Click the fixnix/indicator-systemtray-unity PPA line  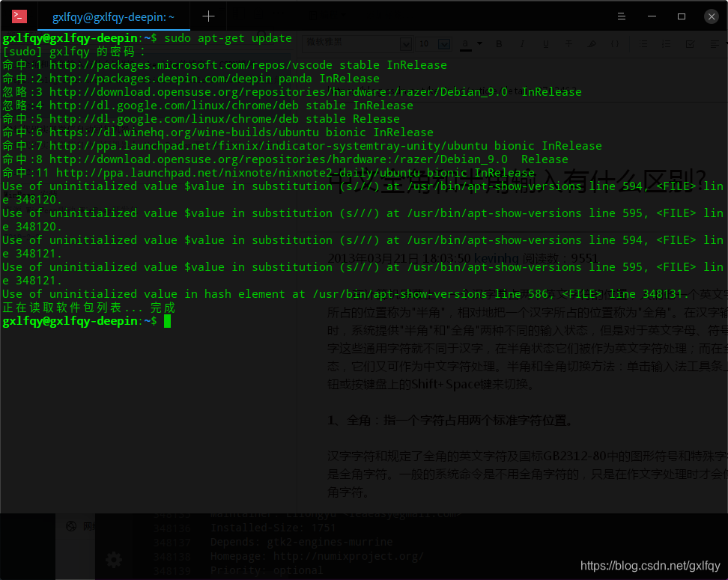(303, 146)
